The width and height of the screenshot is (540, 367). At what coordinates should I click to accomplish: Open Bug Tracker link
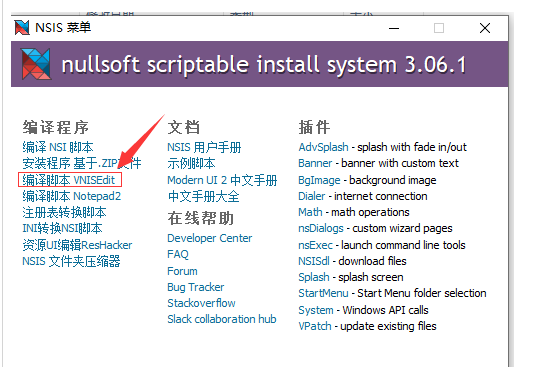pyautogui.click(x=196, y=287)
